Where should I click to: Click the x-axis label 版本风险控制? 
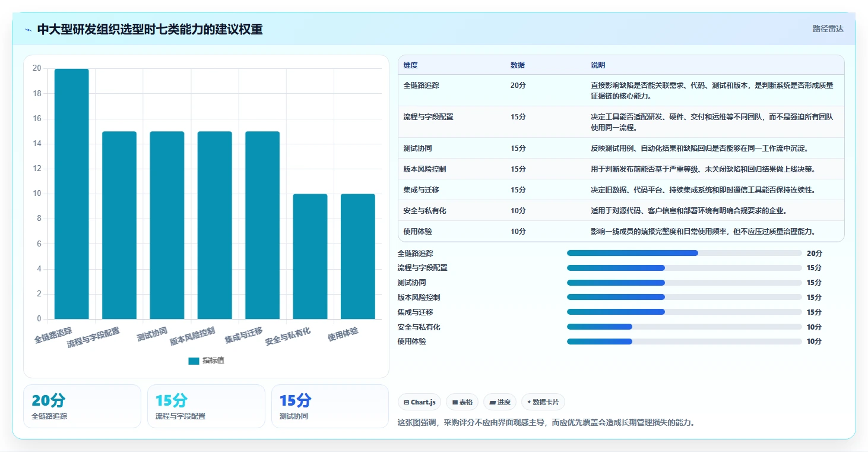(x=192, y=337)
